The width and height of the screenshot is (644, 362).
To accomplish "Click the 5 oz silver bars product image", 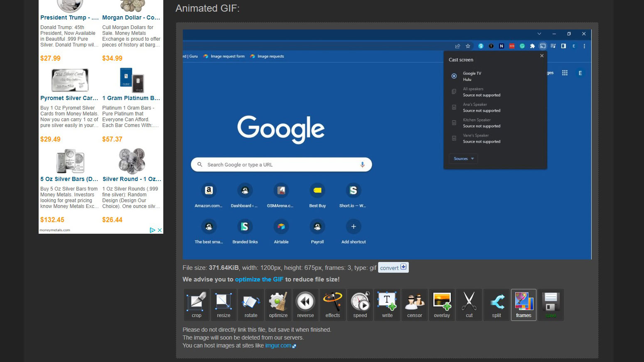I will tap(70, 161).
